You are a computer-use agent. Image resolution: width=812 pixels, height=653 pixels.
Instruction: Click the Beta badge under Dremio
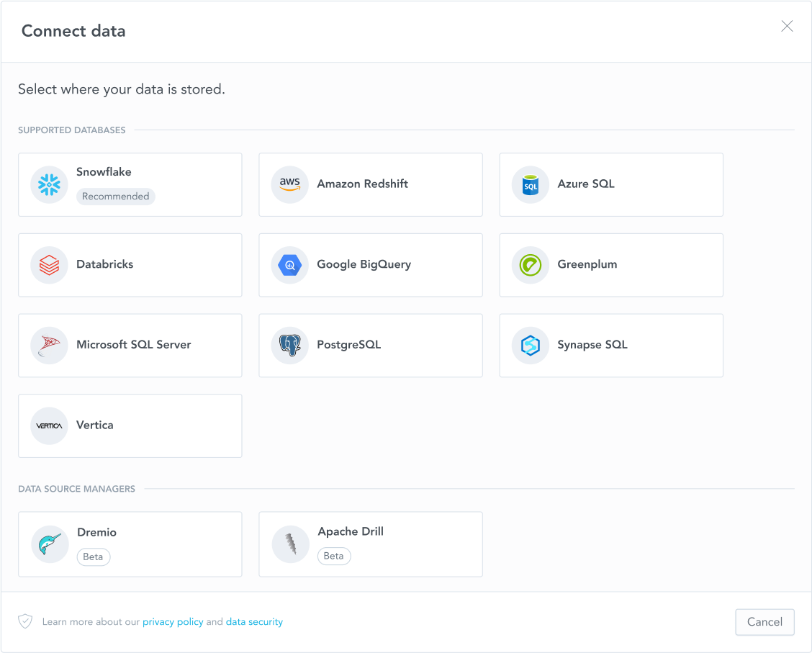click(93, 557)
